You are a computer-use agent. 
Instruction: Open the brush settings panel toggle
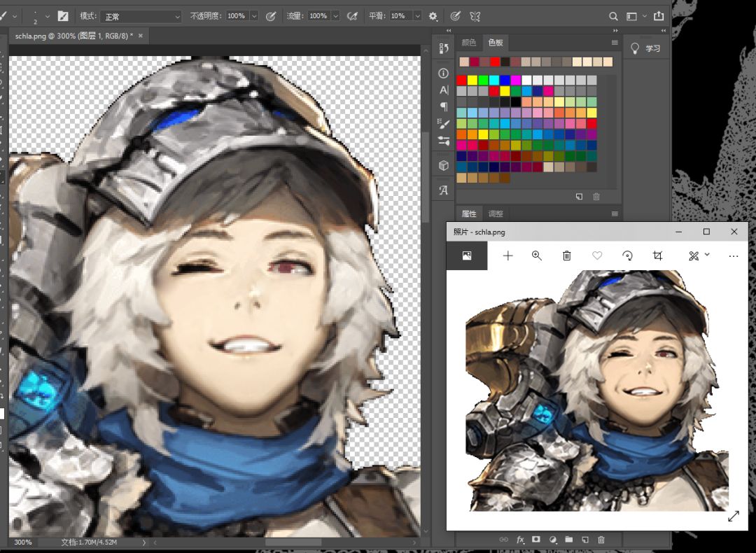pos(63,16)
